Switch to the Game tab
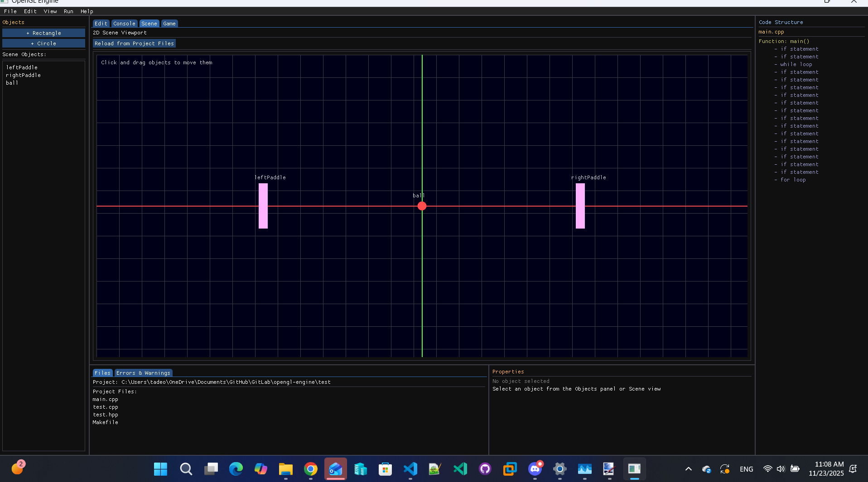Screen dimensions: 868x482 click(169, 23)
